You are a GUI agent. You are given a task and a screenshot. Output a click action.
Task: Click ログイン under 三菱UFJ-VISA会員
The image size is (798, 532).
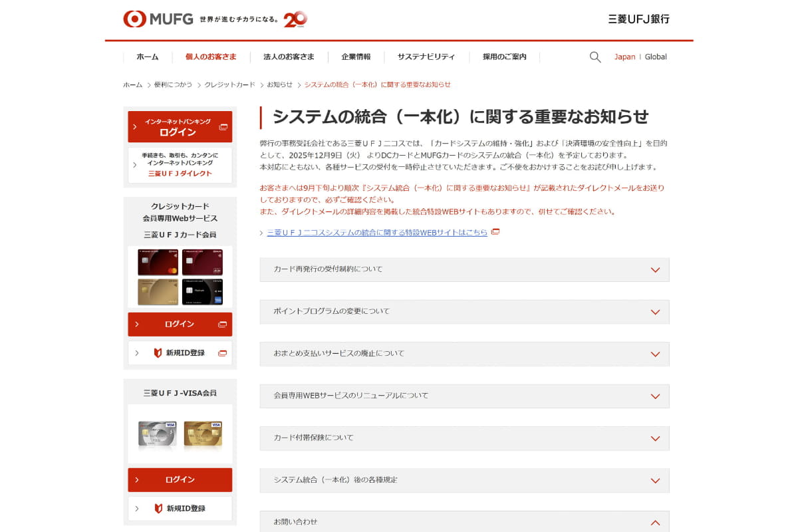(180, 480)
